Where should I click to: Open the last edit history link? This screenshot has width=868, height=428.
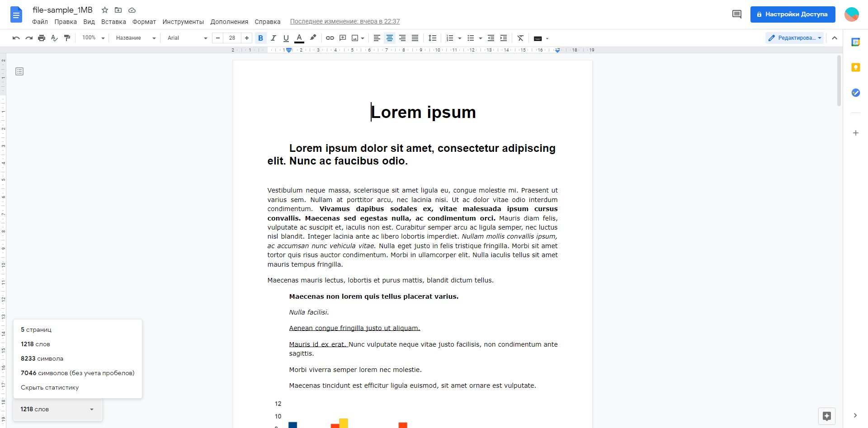pos(345,21)
